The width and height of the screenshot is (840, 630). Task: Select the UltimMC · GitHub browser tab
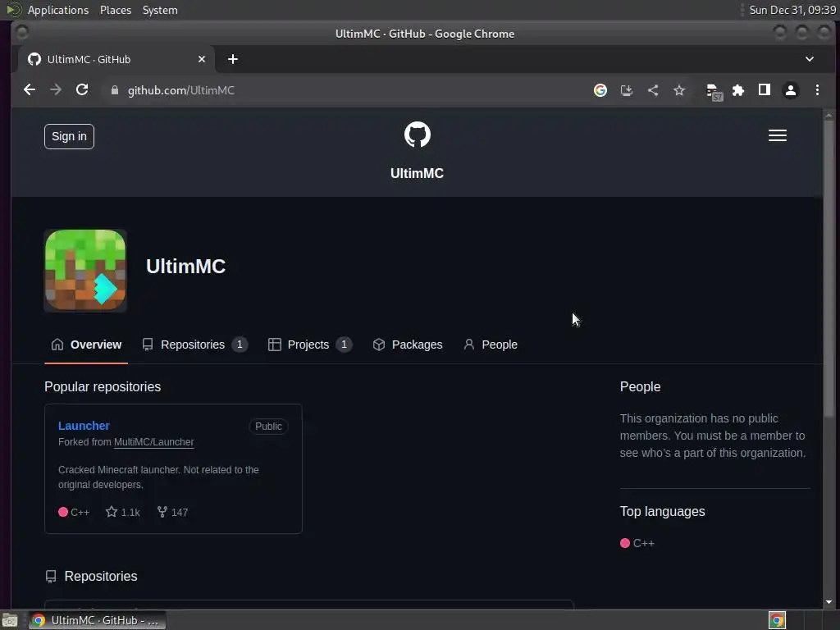[x=116, y=59]
